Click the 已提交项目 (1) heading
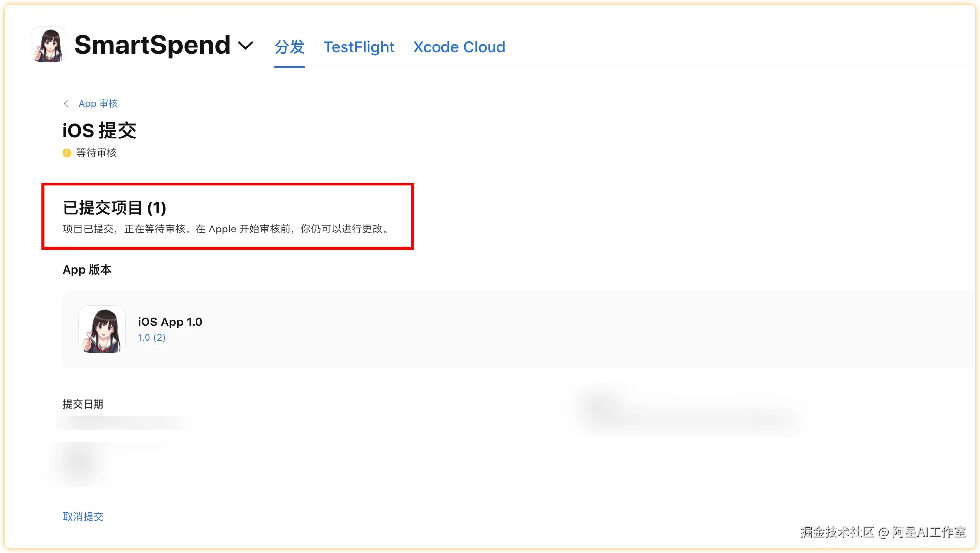 point(114,208)
